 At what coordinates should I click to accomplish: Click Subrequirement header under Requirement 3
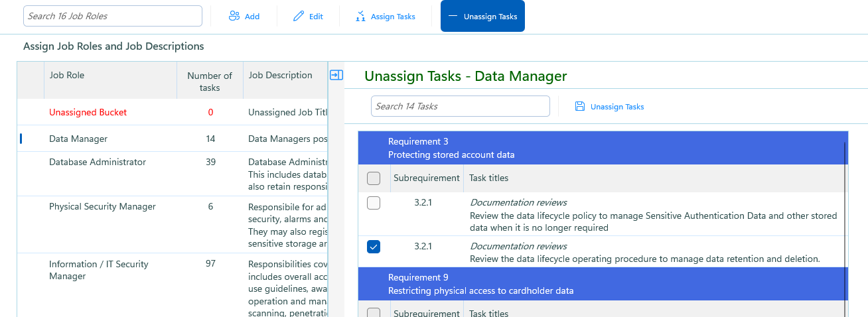(427, 178)
